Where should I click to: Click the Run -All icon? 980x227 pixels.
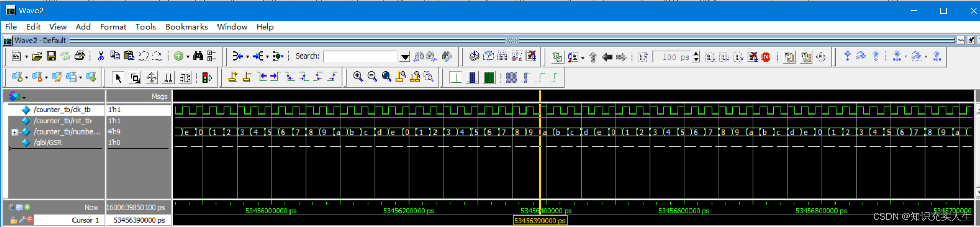(738, 57)
